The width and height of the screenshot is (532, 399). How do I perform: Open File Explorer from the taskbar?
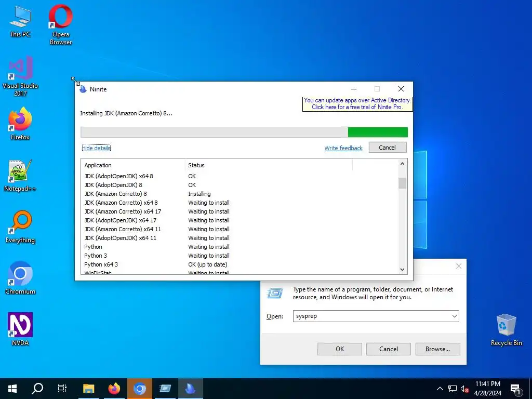(88, 389)
